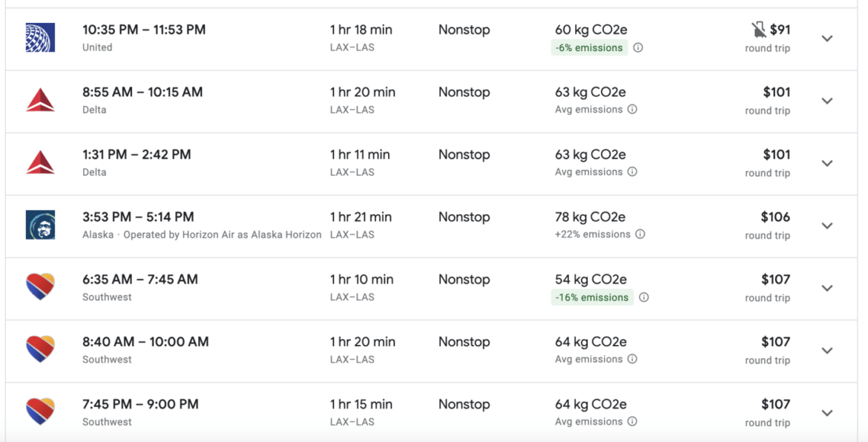Expand the Delta 1:31 PM flight details
The image size is (868, 442).
pyautogui.click(x=827, y=162)
